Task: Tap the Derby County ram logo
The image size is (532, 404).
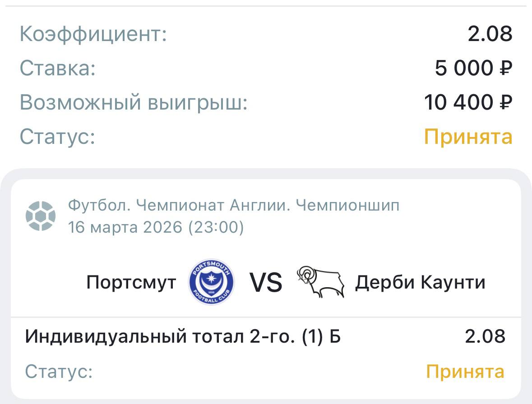Action: coord(320,282)
